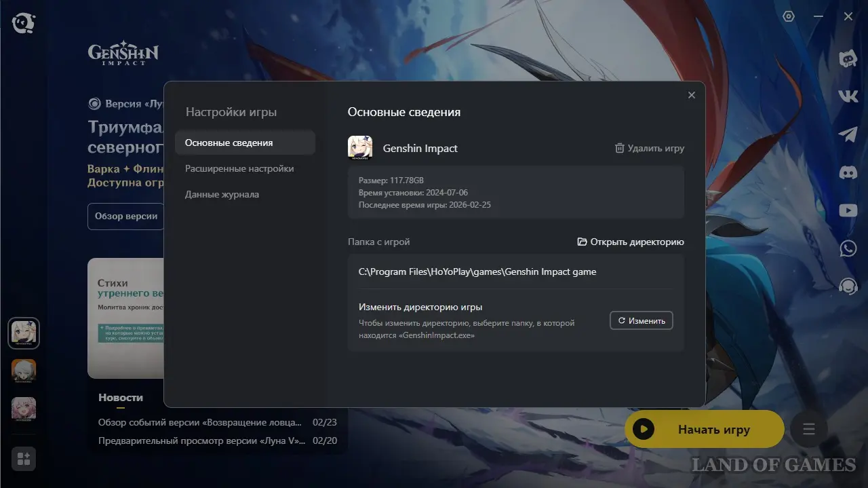Click the HoYoPlay logo icon
The height and width of the screenshot is (488, 868).
pos(23,22)
